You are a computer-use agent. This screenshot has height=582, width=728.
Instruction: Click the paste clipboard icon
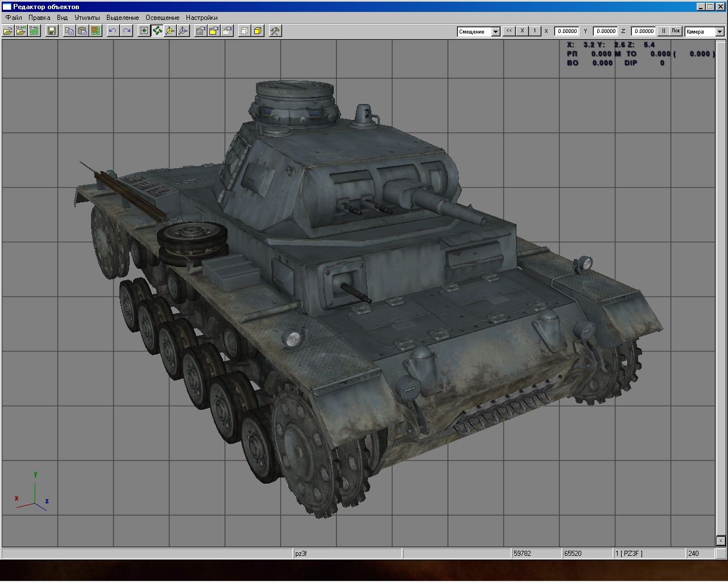coord(82,31)
